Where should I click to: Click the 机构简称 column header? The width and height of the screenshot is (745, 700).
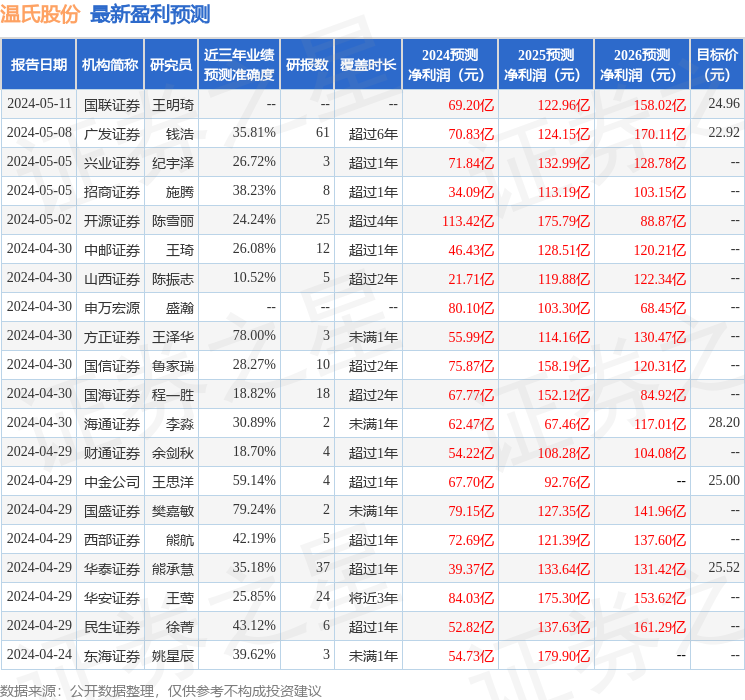[110, 65]
